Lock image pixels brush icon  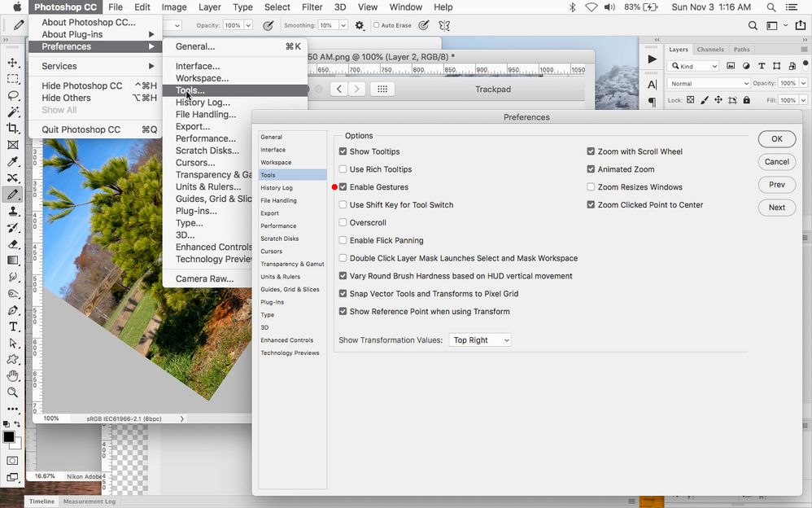click(705, 100)
